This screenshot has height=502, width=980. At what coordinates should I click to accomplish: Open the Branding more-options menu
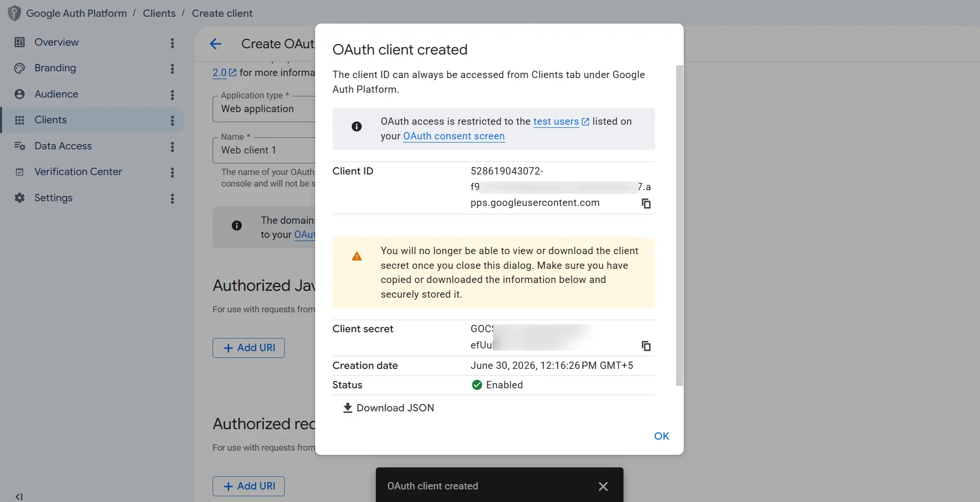click(x=172, y=69)
